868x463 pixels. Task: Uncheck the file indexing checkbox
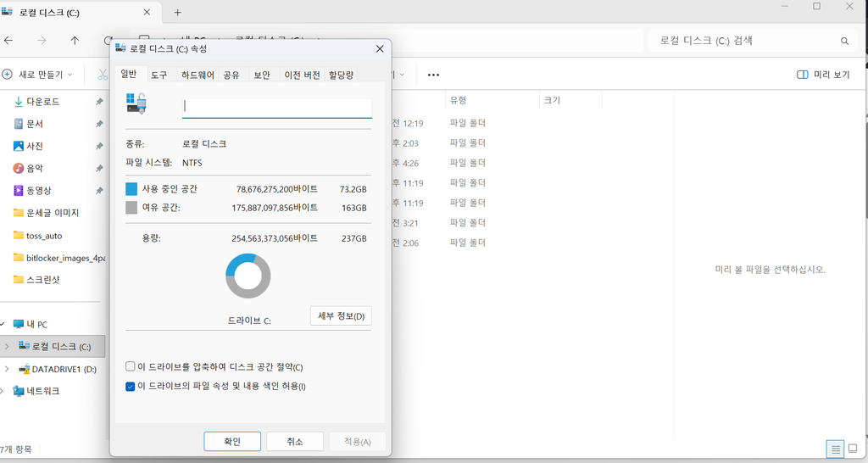130,386
